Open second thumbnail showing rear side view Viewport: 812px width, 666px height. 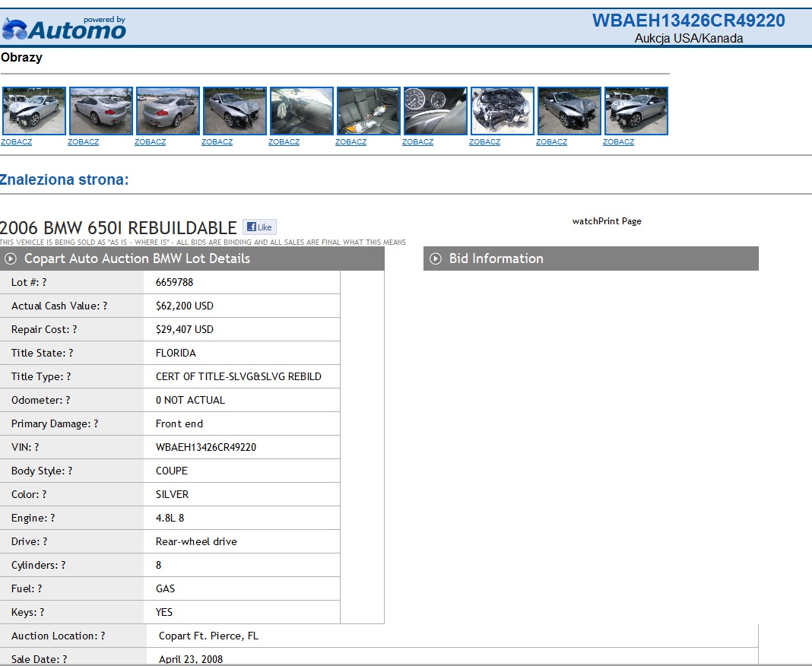tap(101, 111)
